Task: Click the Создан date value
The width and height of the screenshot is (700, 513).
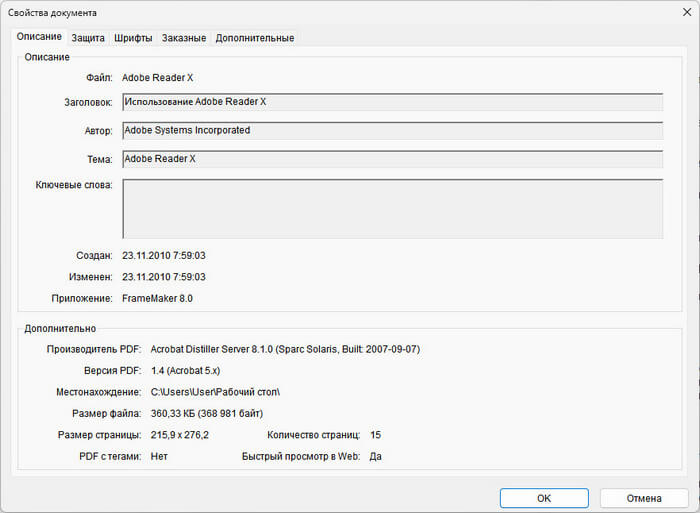Action: (x=164, y=256)
